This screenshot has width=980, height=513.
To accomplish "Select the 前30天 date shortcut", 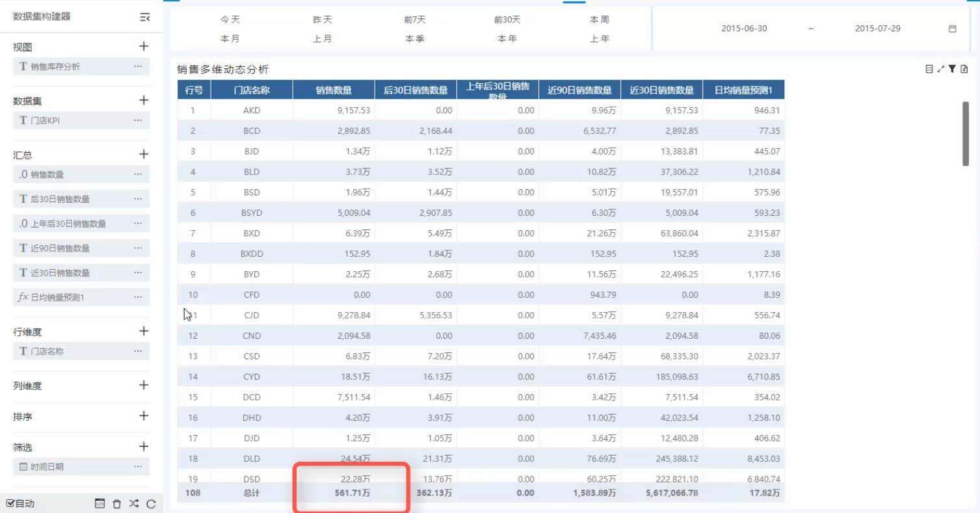I will click(x=507, y=20).
